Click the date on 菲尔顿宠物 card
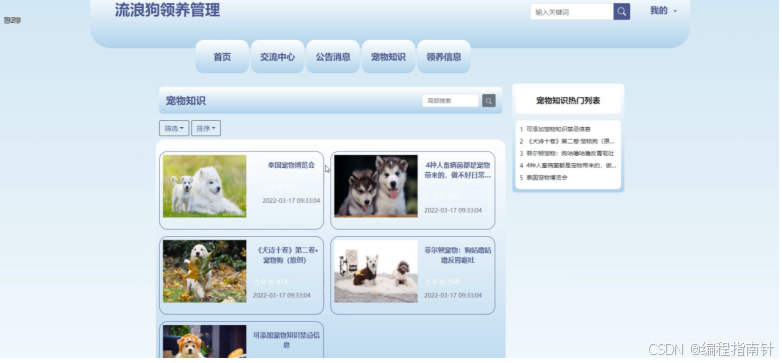This screenshot has height=363, width=782. coord(453,296)
